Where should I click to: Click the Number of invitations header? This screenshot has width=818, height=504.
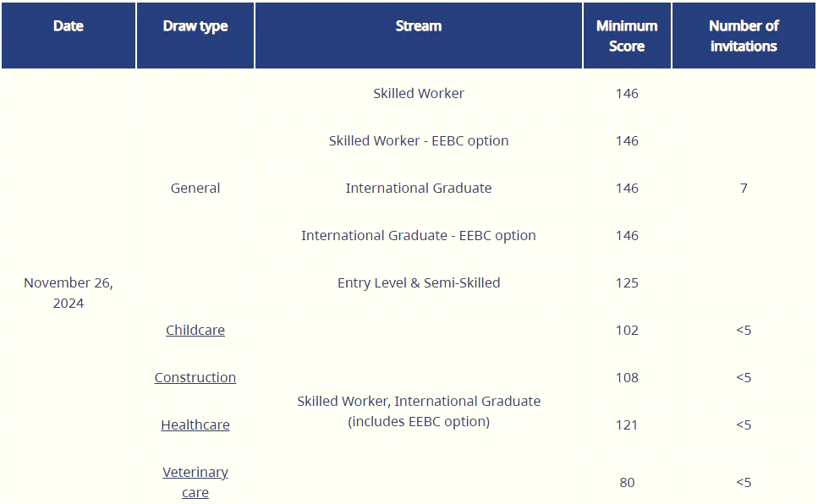[x=744, y=36]
